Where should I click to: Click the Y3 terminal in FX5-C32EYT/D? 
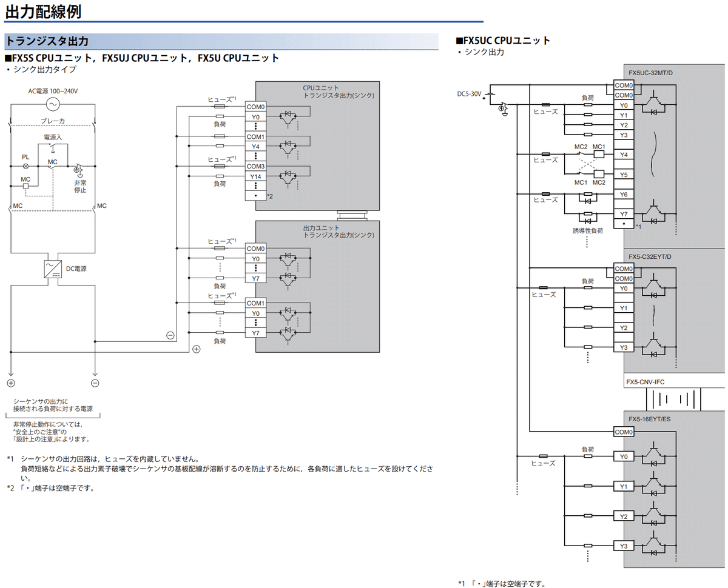(624, 347)
